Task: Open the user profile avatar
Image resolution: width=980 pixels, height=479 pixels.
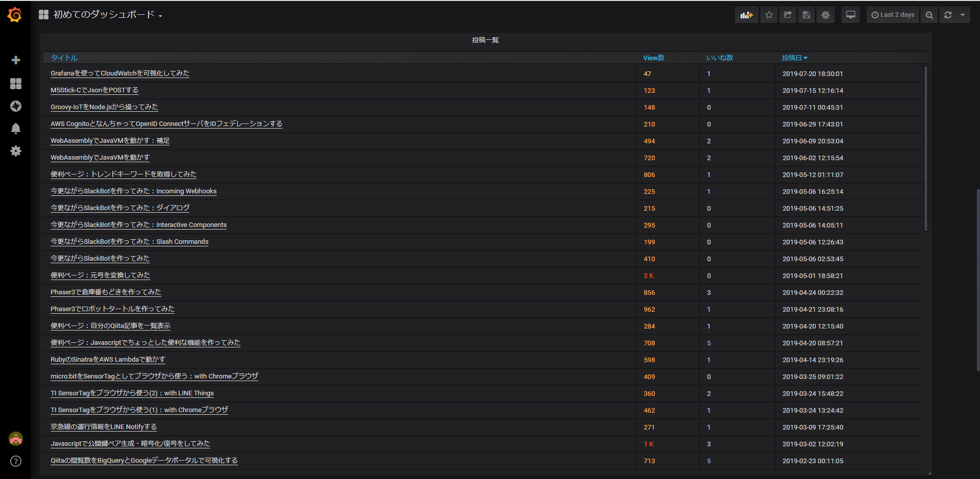Action: coord(16,439)
